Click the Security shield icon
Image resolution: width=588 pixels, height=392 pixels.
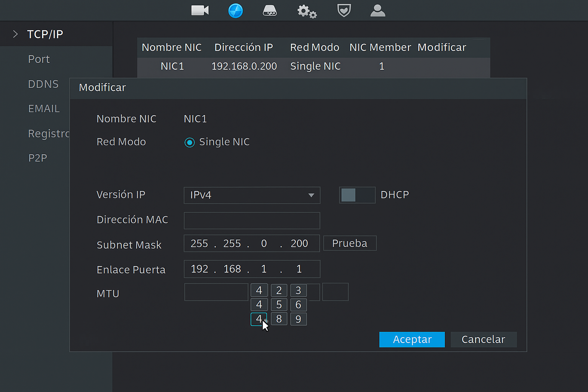click(x=344, y=10)
